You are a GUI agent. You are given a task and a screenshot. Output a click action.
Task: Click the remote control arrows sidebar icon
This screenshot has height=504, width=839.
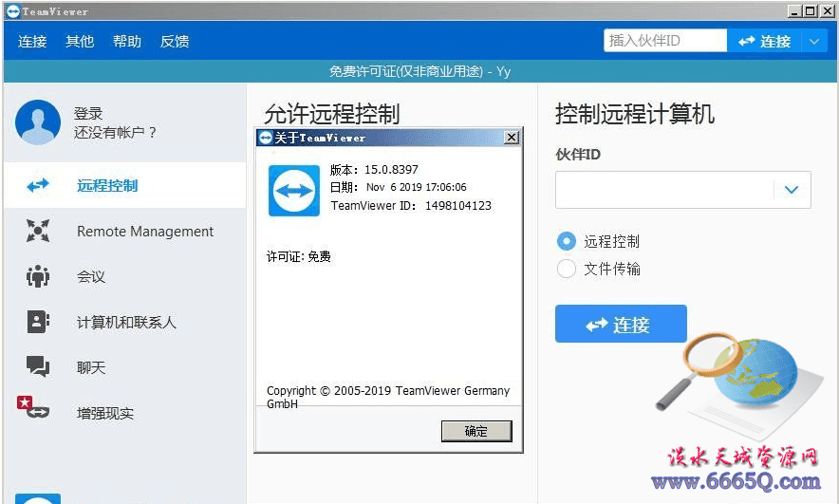tap(38, 186)
